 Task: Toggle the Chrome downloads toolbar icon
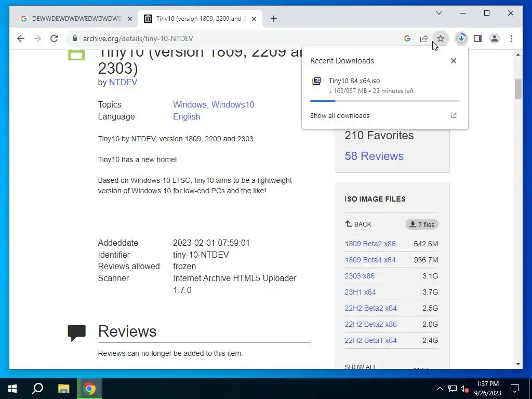click(x=461, y=38)
